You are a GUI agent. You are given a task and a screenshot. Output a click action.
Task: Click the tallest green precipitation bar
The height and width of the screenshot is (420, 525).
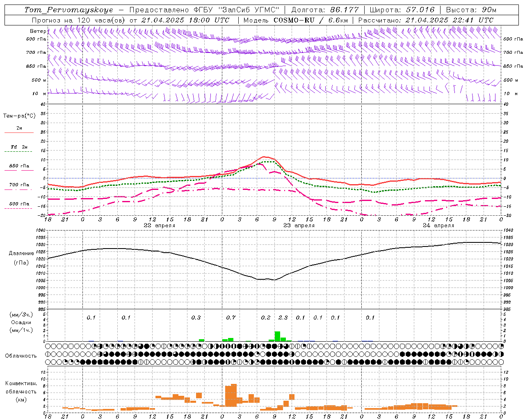click(x=277, y=336)
